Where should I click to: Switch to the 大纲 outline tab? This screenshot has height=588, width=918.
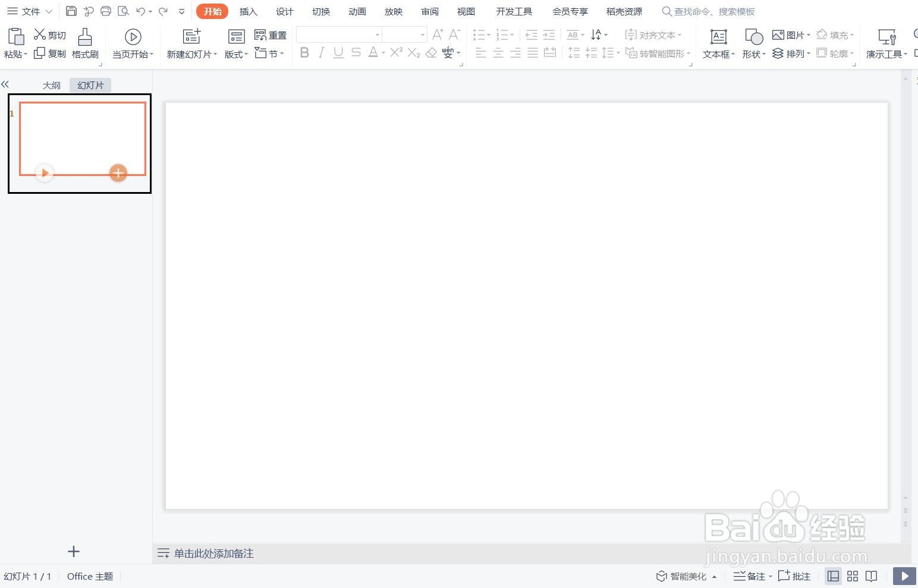(51, 85)
